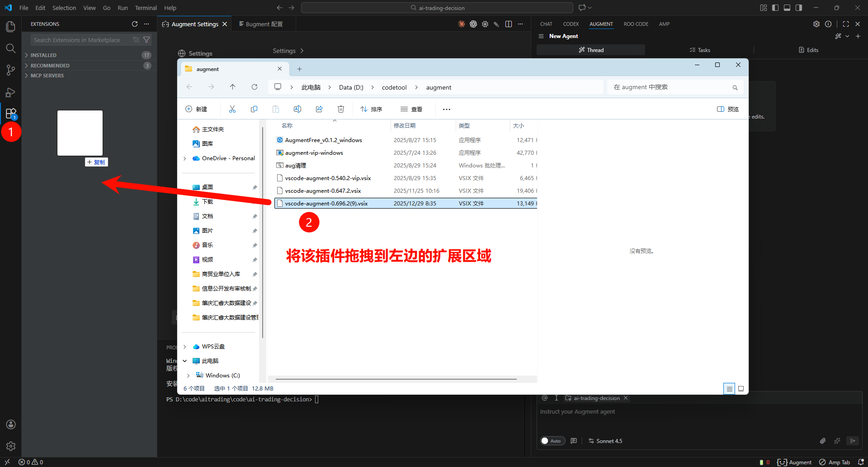Open the File menu
The image size is (868, 467).
pyautogui.click(x=24, y=8)
